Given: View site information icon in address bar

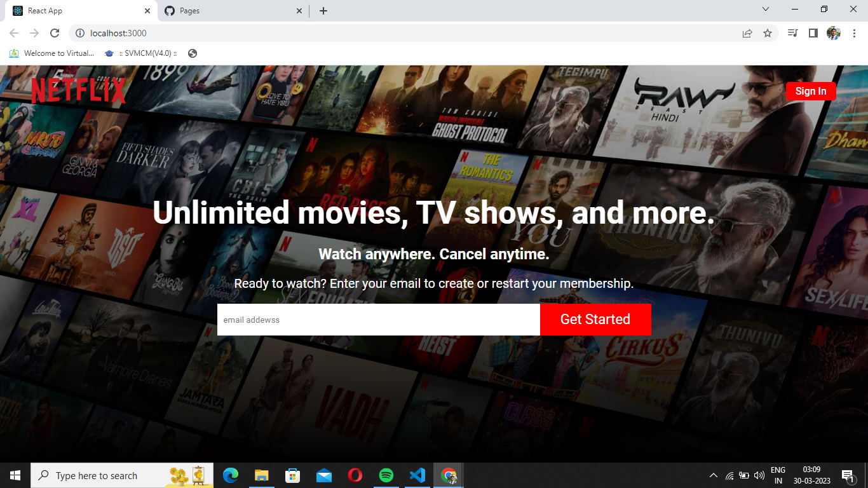Looking at the screenshot, I should coord(80,33).
